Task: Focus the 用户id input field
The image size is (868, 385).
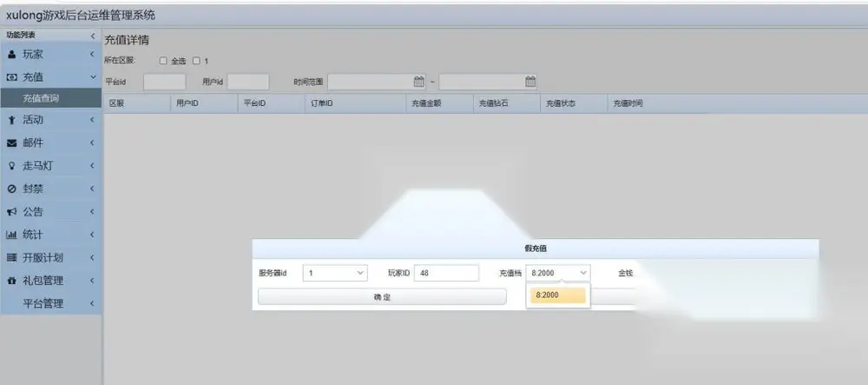Action: coord(248,82)
